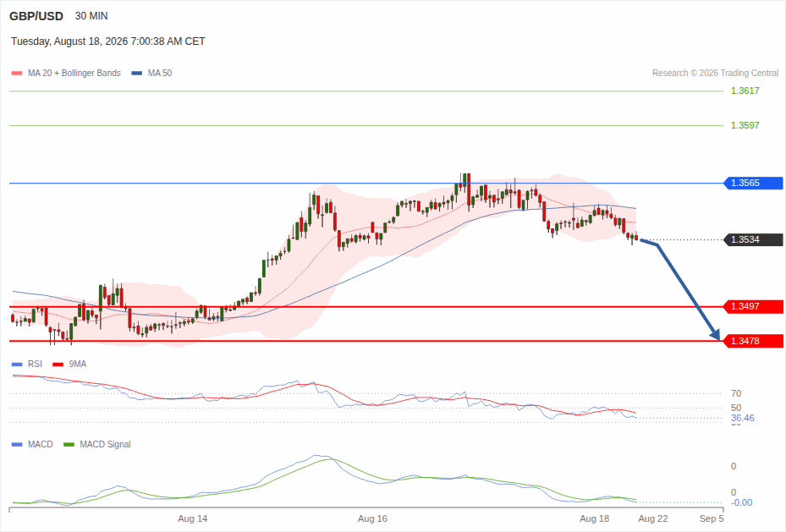Viewport: 786px width, 532px height.
Task: Click the blue 1.3565 pivot price tag
Action: point(753,183)
